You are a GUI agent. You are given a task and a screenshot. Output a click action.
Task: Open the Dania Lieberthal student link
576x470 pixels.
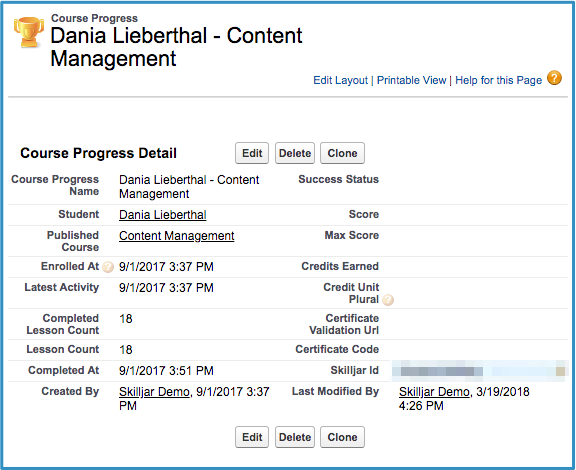tap(163, 215)
